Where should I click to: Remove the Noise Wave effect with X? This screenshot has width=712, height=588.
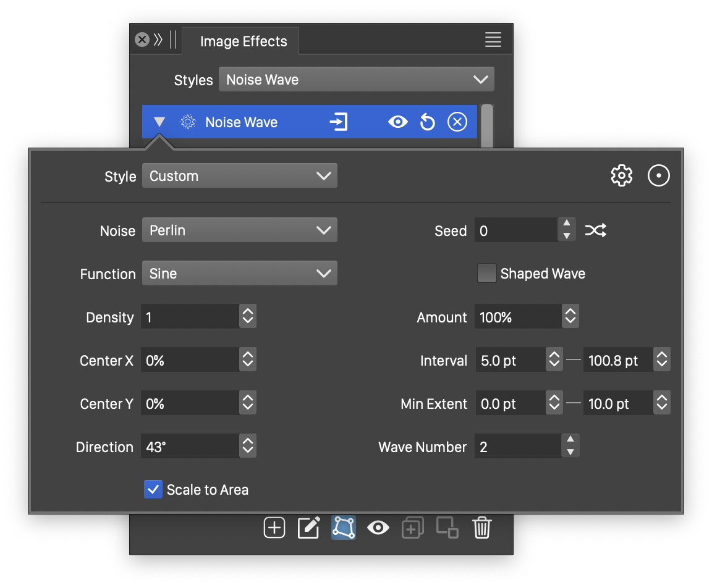(x=457, y=122)
